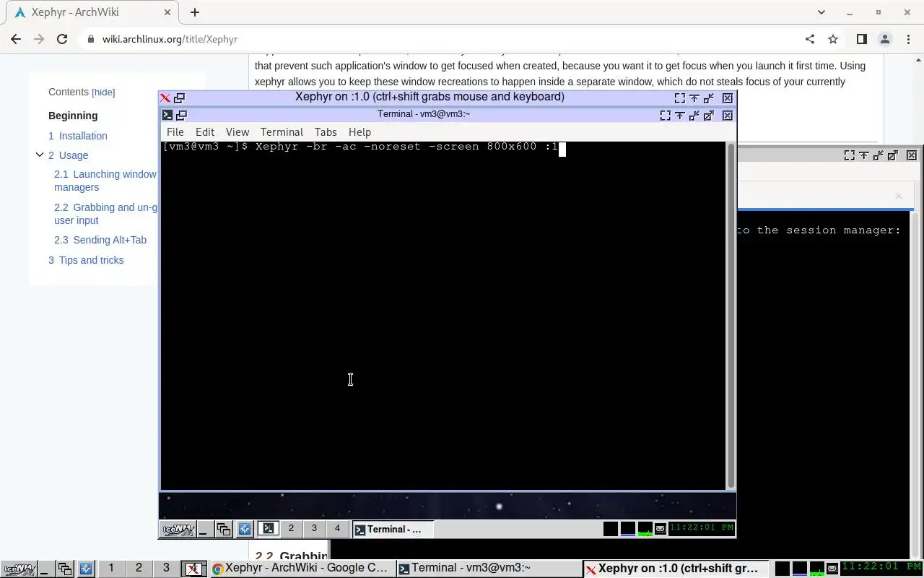
Task: Open the blue launcher icon in outer taskbar
Action: tap(86, 569)
